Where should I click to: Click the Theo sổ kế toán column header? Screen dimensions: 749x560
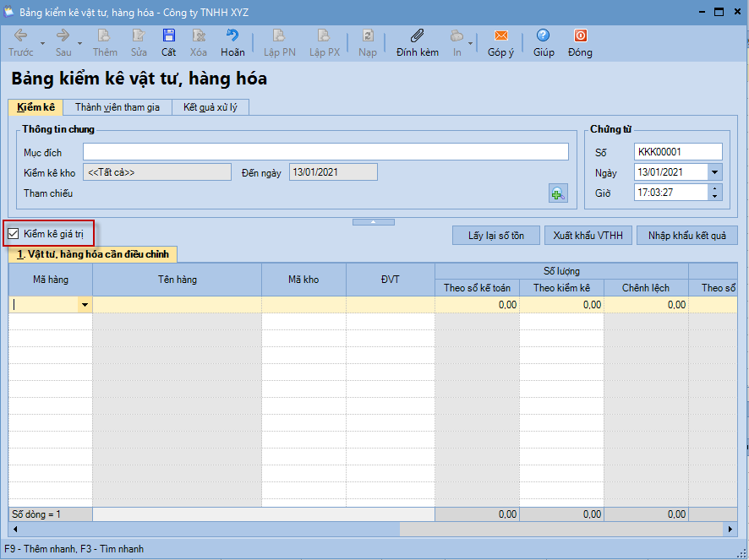pos(477,288)
